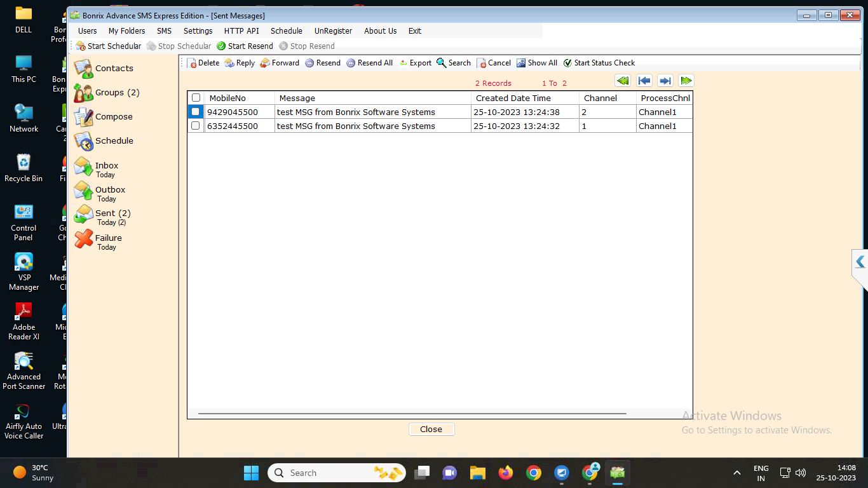Click the Message column header
Screen dimensions: 868x488
(373, 98)
